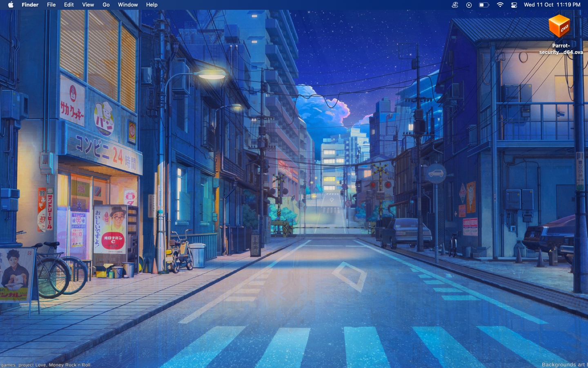Show battery status in menu bar
This screenshot has height=368, width=588.
484,5
